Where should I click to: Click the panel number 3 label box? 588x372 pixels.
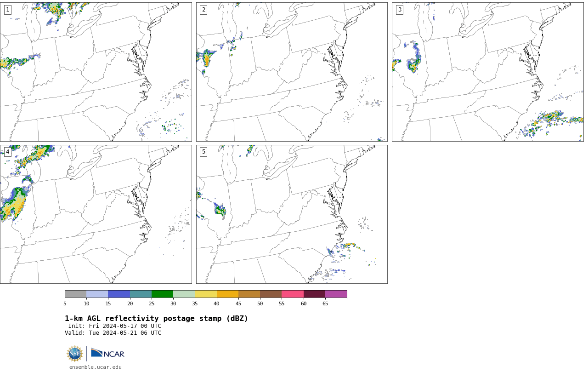click(399, 10)
